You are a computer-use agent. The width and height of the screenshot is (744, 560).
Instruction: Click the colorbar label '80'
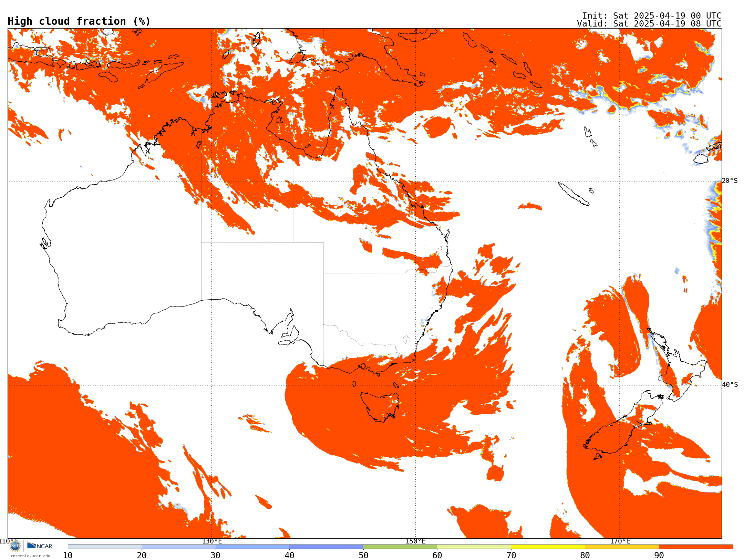pyautogui.click(x=585, y=555)
